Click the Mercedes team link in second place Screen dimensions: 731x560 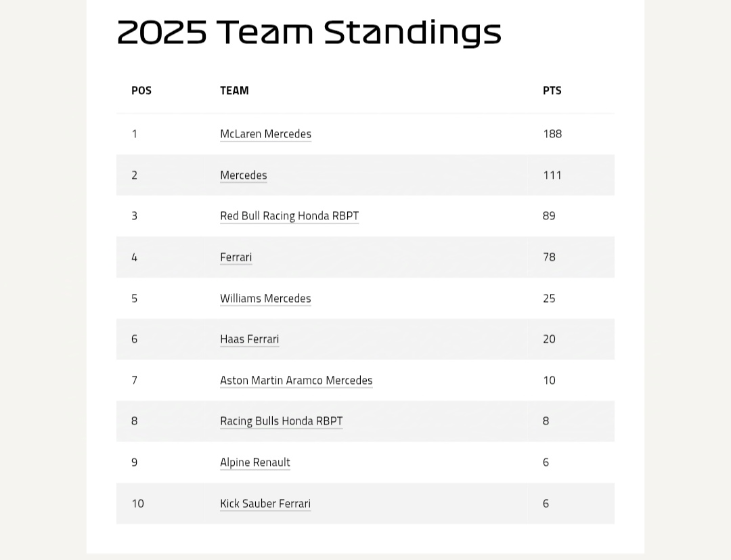click(x=243, y=175)
